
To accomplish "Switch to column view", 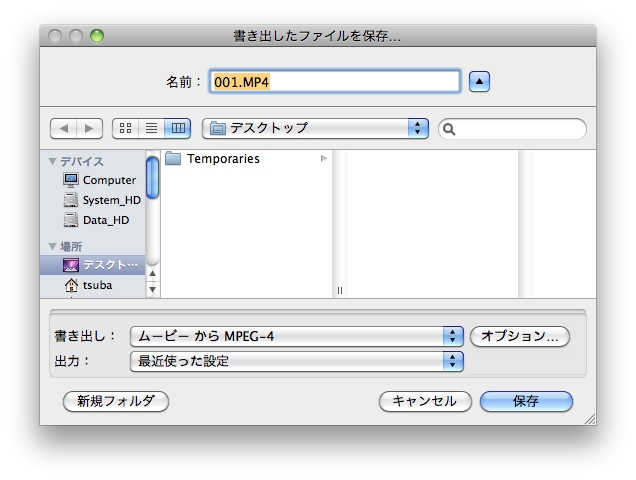I will 178,129.
